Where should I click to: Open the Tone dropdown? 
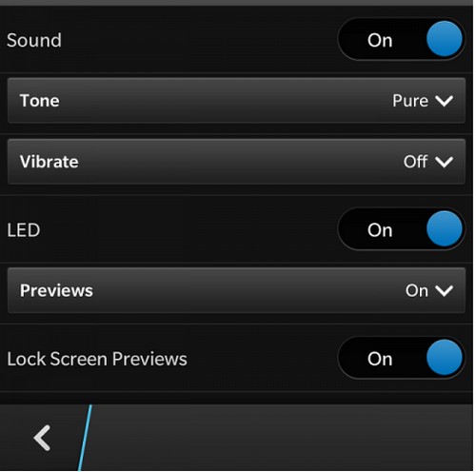236,101
